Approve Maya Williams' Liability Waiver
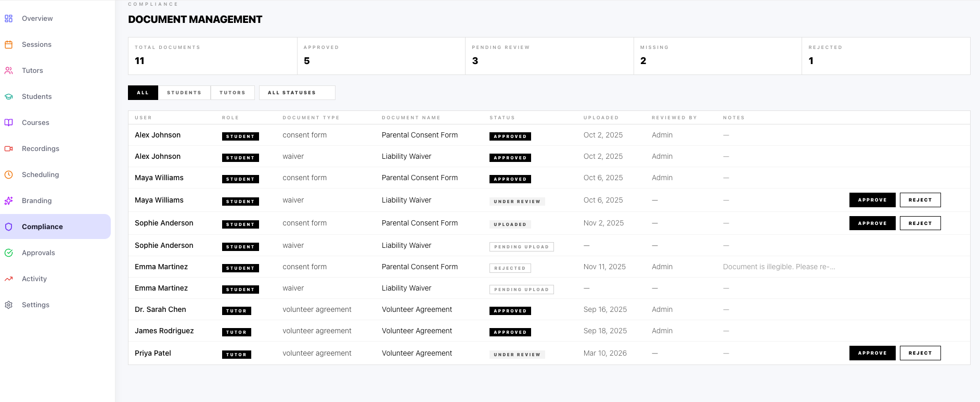The height and width of the screenshot is (402, 980). coord(872,200)
